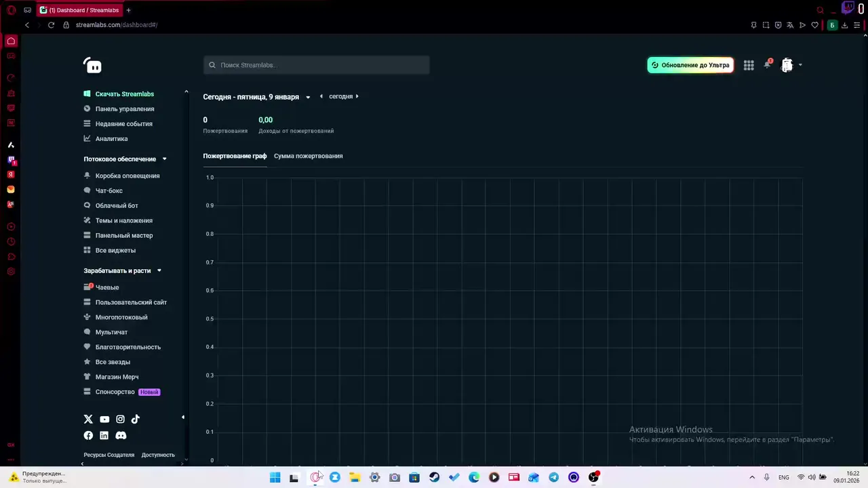Image resolution: width=868 pixels, height=488 pixels.
Task: Open Чаевые in the sidebar
Action: pyautogui.click(x=101, y=287)
